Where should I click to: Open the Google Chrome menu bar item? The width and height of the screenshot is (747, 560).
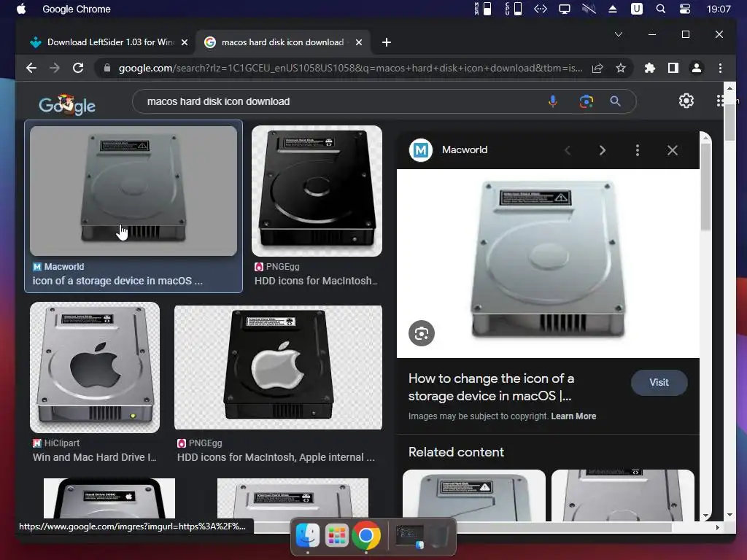coord(77,9)
